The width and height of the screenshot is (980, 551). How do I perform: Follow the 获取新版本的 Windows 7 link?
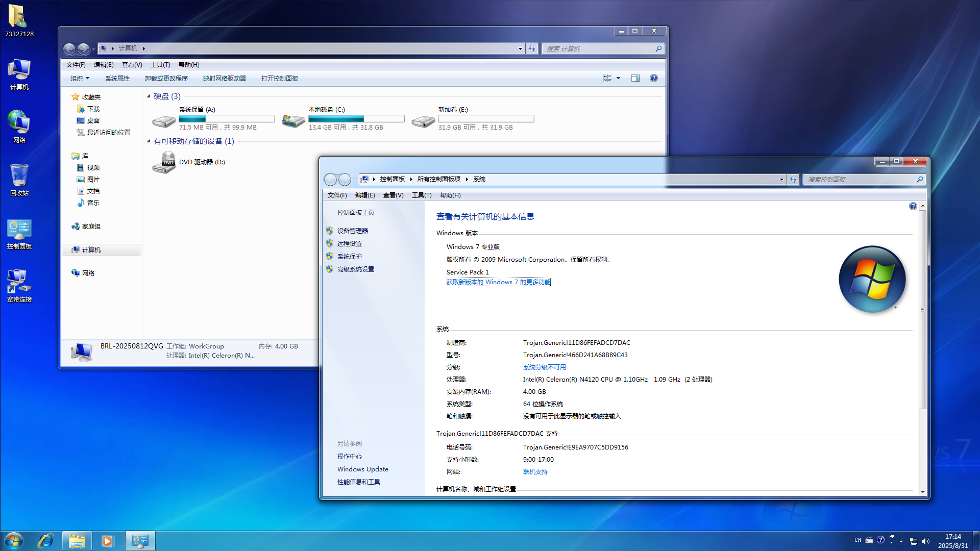click(x=498, y=282)
